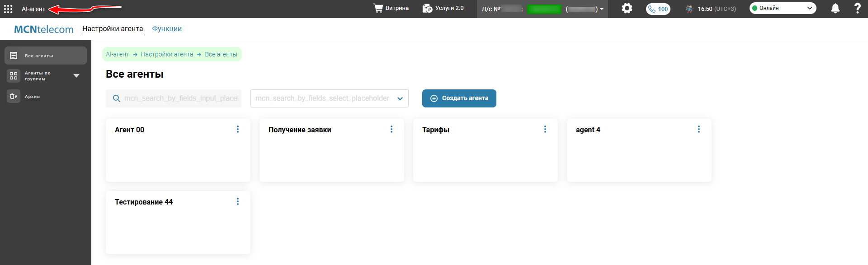Open the Тарифы agent card
The image size is (868, 265).
pyautogui.click(x=486, y=150)
